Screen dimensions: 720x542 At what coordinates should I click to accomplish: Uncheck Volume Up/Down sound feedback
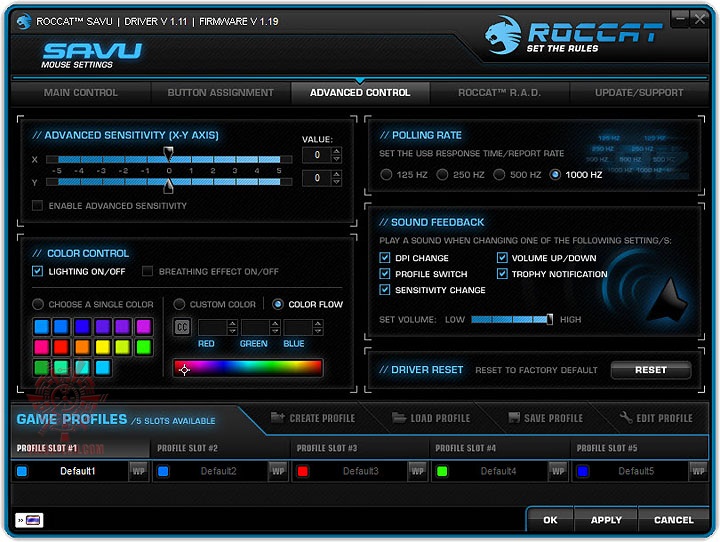click(x=502, y=258)
